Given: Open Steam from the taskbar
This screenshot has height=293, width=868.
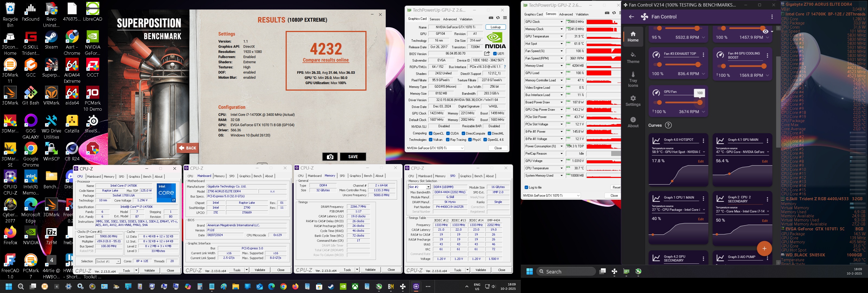Looking at the screenshot, I should coord(331,286).
